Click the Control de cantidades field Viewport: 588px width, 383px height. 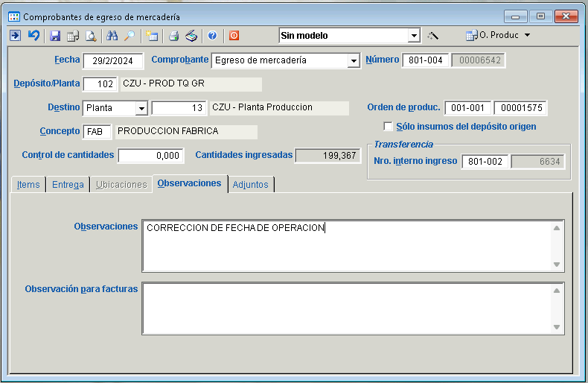pyautogui.click(x=150, y=156)
